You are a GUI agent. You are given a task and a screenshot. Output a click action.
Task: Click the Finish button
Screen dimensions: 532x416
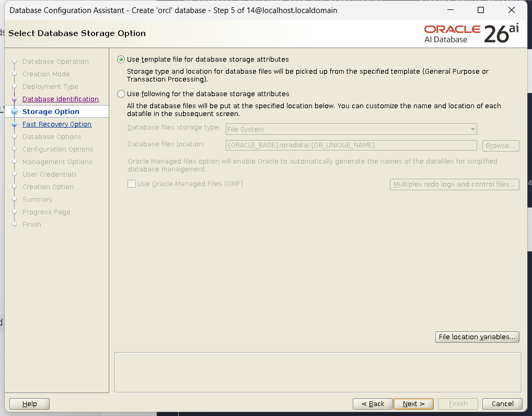click(458, 404)
